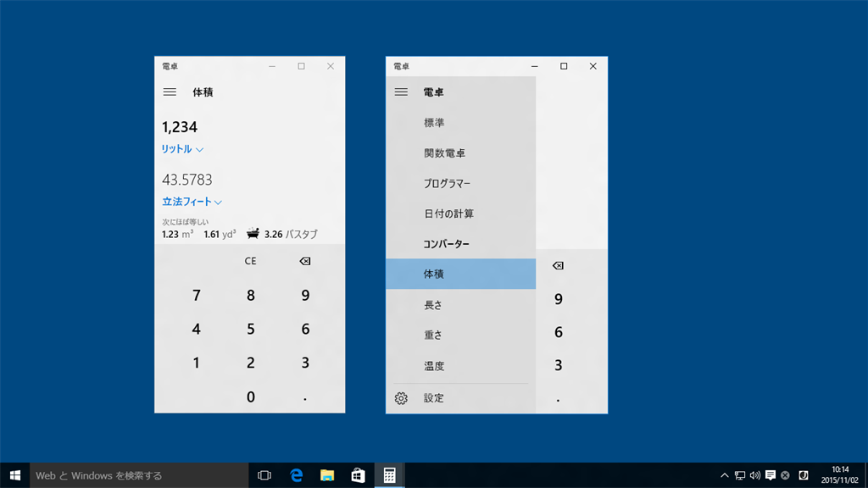Maximize the right calculator window
The height and width of the screenshot is (488, 868).
(564, 66)
